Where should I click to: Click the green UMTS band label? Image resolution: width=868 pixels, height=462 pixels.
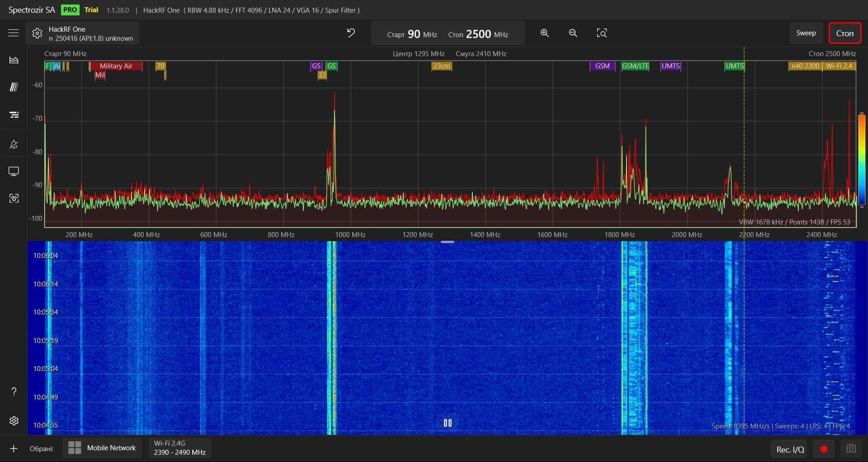[735, 66]
